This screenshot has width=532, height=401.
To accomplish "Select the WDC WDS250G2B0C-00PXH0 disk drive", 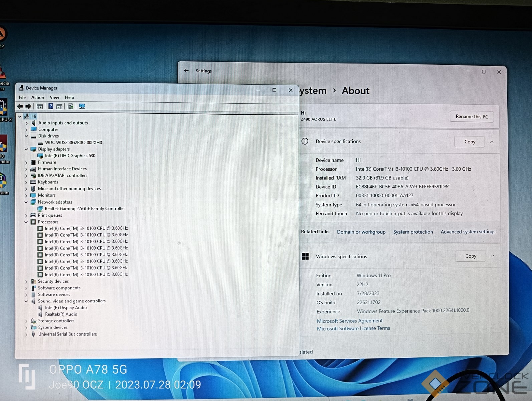I will (73, 142).
